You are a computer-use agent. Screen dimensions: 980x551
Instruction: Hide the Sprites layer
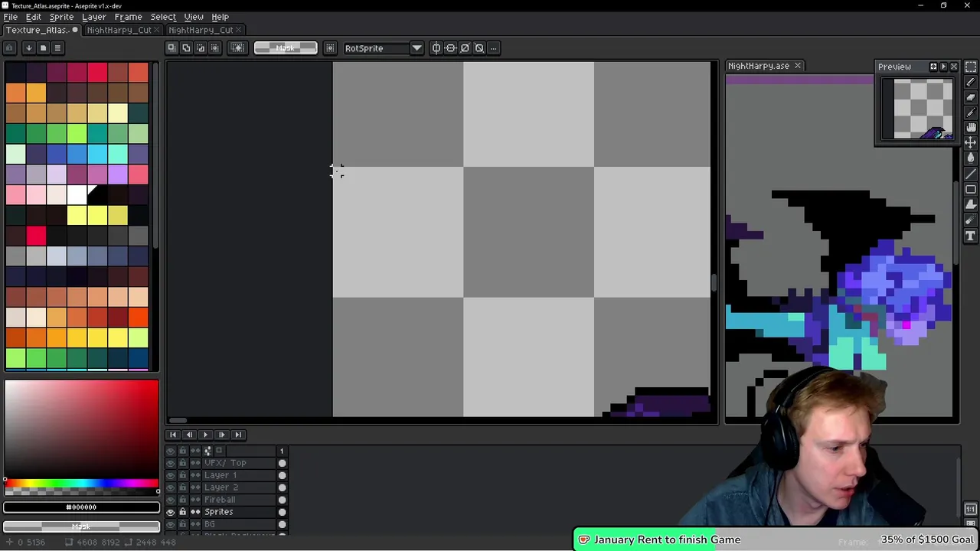point(171,512)
